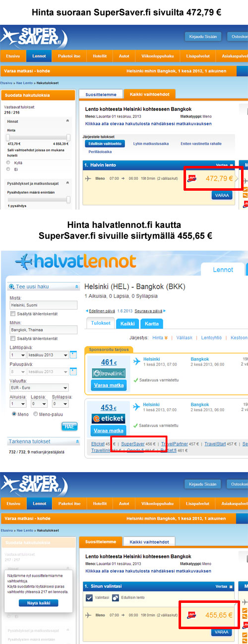
Task: Click the Edullisin lento icon
Action: (x=116, y=598)
